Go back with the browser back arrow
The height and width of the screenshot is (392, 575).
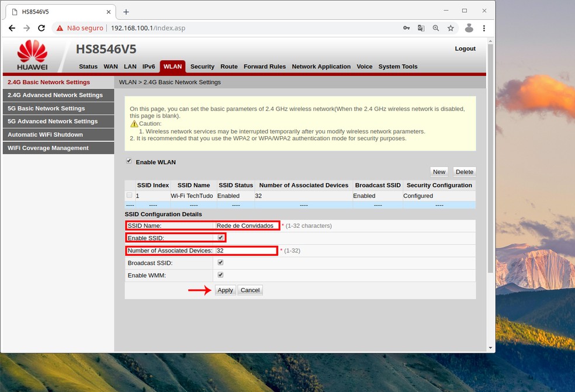tap(12, 28)
